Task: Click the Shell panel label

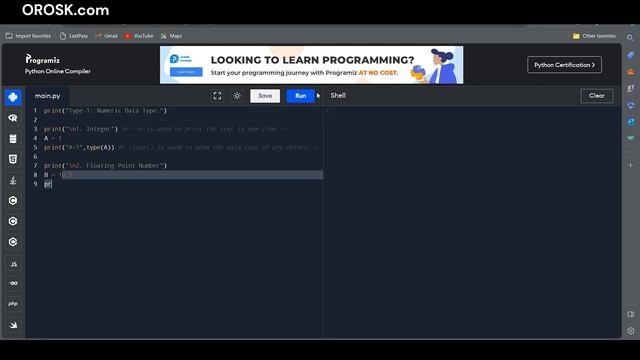Action: click(x=338, y=96)
